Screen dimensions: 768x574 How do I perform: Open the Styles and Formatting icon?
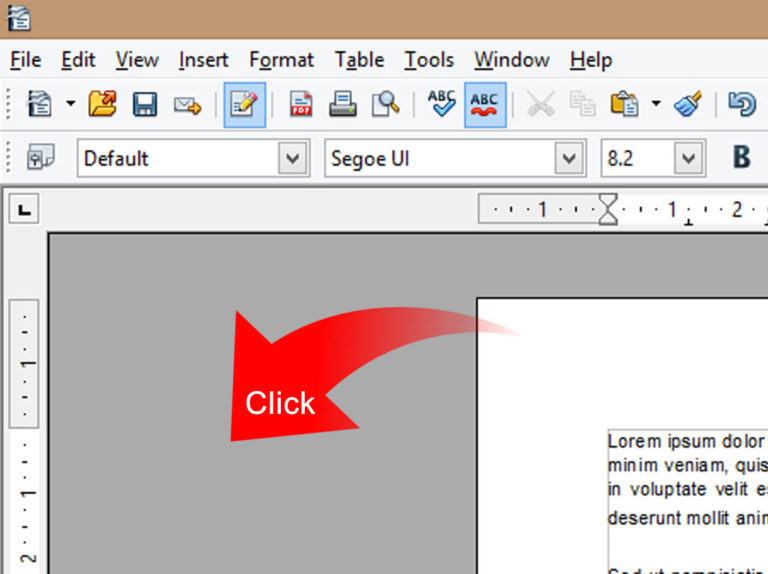(x=41, y=157)
